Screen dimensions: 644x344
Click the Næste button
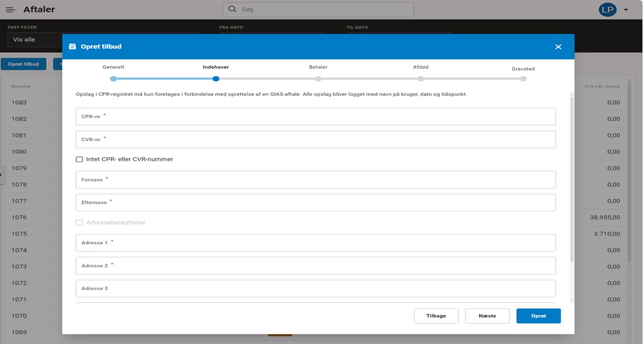[487, 316]
